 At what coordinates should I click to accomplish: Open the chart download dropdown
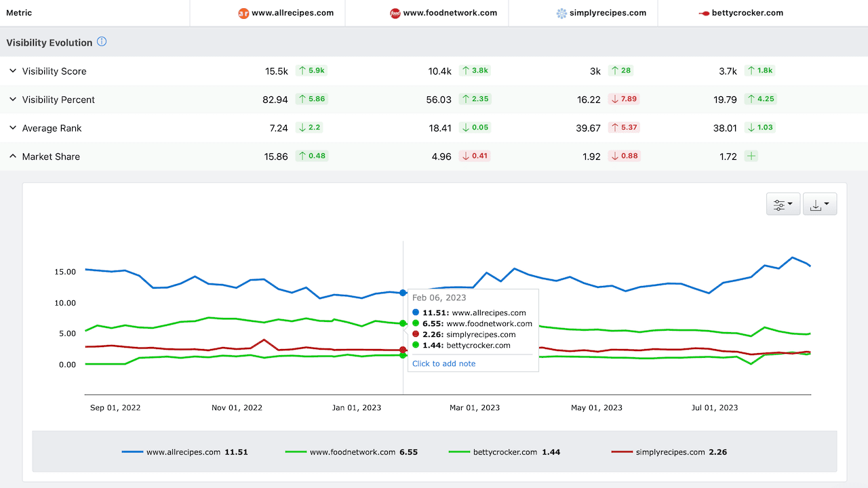(820, 204)
